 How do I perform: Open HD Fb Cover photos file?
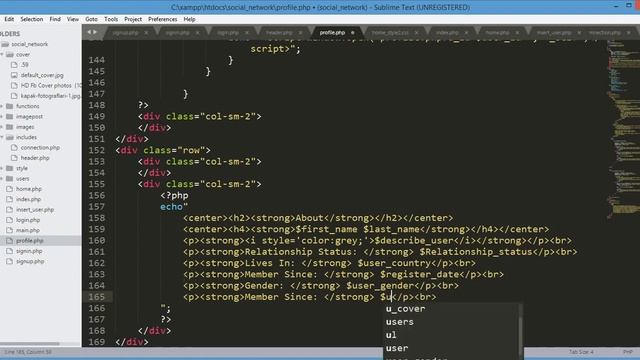(51, 85)
